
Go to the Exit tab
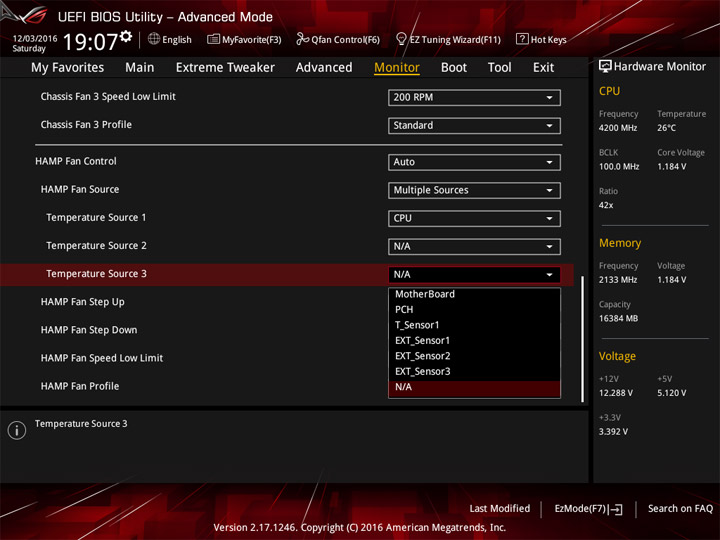click(x=543, y=68)
